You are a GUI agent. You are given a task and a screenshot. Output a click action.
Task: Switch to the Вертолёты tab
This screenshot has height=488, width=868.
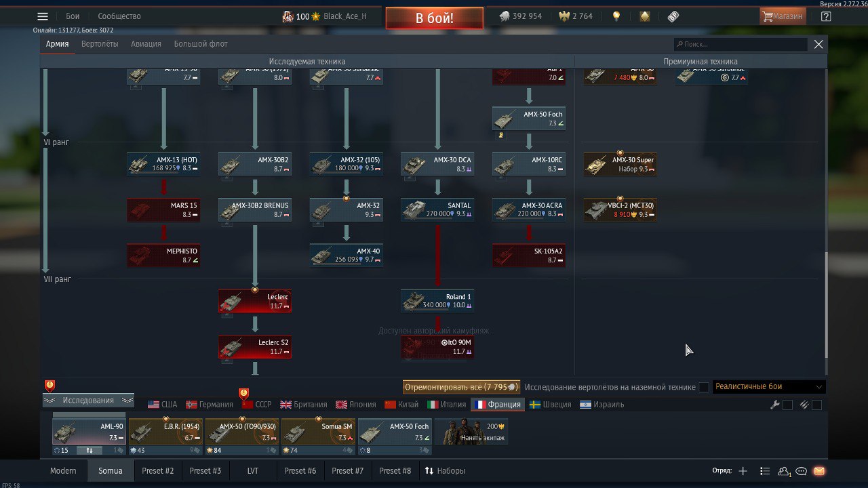(100, 44)
